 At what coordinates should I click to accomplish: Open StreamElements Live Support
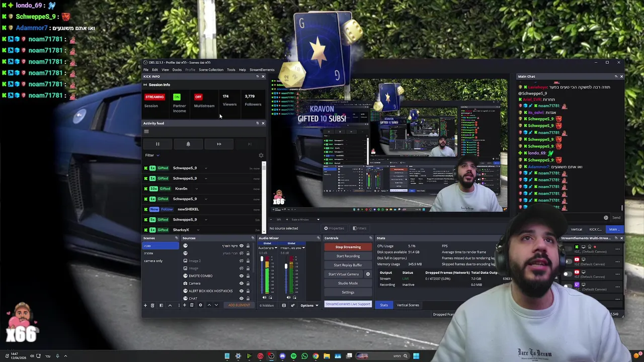click(348, 304)
